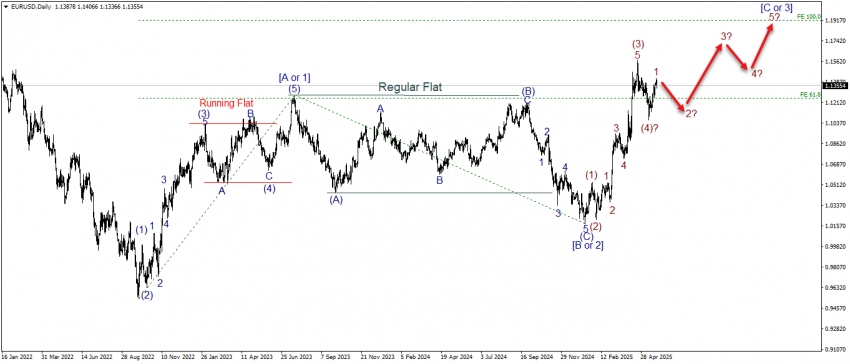850x364 pixels.
Task: Click the [A or 1] wave label
Action: coord(294,78)
